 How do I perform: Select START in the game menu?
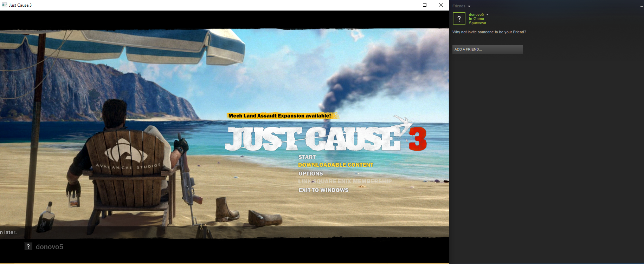307,157
